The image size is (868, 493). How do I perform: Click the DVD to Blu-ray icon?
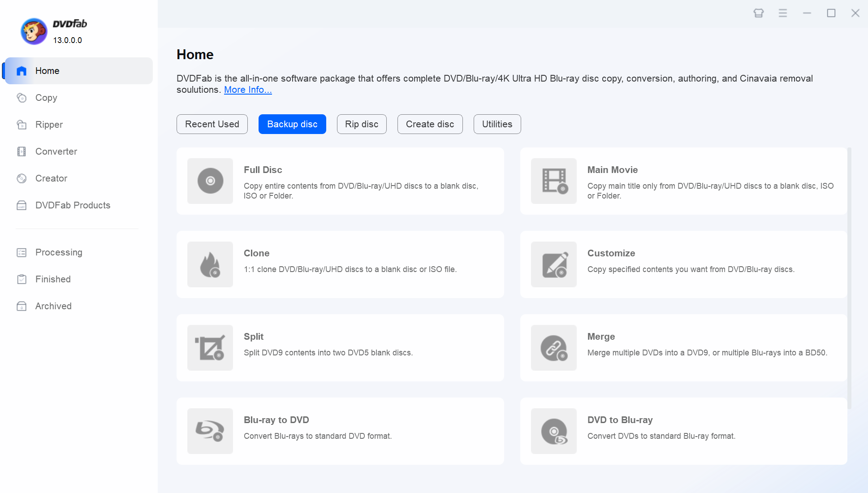tap(554, 431)
